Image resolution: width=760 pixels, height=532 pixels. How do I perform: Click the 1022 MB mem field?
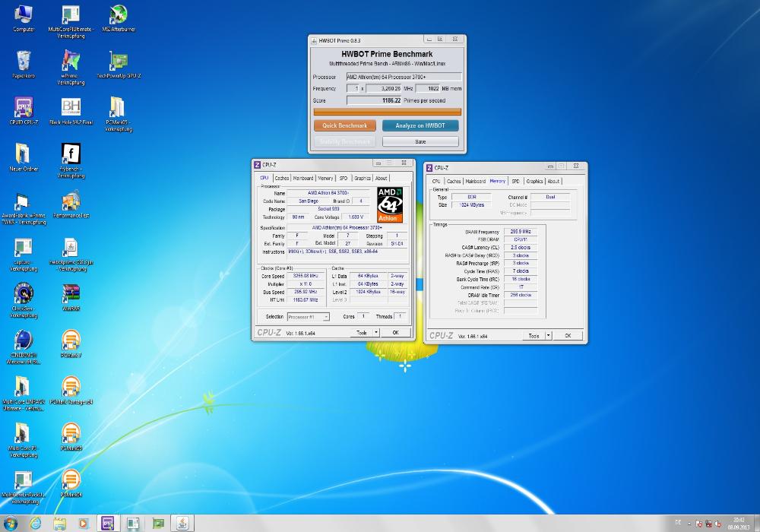click(x=427, y=88)
